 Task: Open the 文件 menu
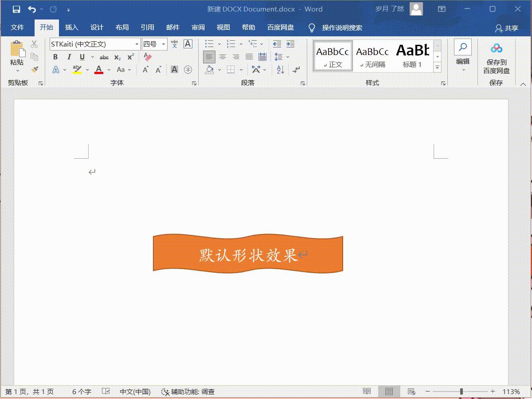(17, 27)
